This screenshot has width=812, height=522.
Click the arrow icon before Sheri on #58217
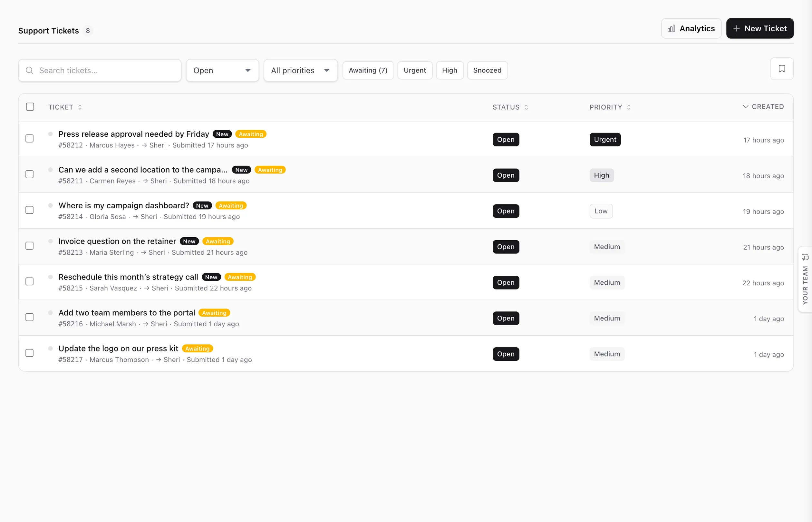(x=158, y=359)
